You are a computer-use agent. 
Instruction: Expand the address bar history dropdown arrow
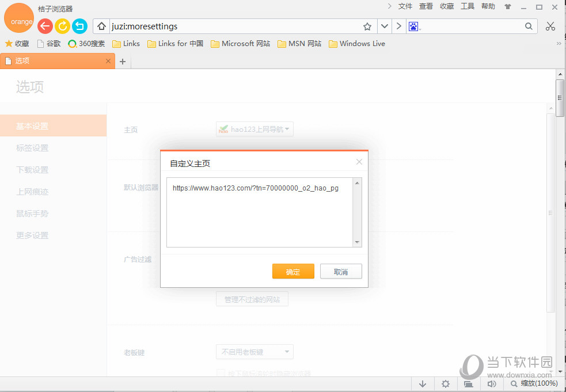[x=384, y=26]
